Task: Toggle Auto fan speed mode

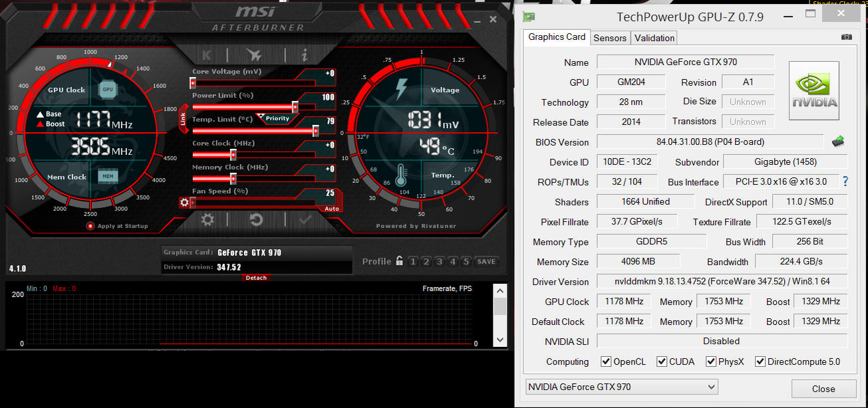Action: [x=332, y=209]
